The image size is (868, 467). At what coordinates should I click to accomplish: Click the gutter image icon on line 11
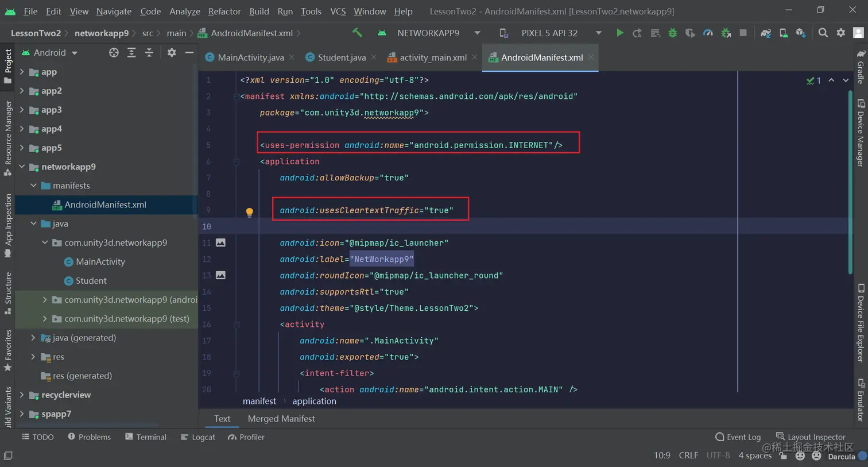220,242
